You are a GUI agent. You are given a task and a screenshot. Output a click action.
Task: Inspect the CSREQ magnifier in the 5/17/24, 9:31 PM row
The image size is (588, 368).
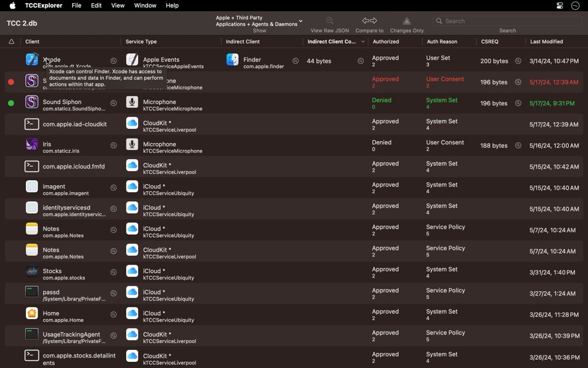click(518, 103)
